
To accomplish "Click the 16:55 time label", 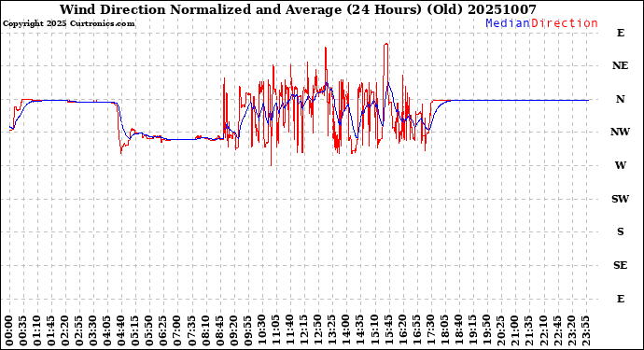I will point(416,330).
